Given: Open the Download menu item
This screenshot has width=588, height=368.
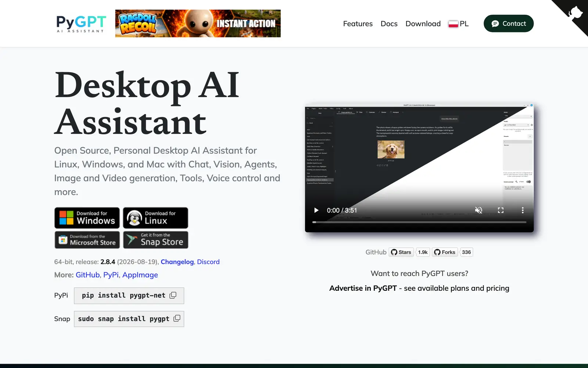Looking at the screenshot, I should 423,24.
